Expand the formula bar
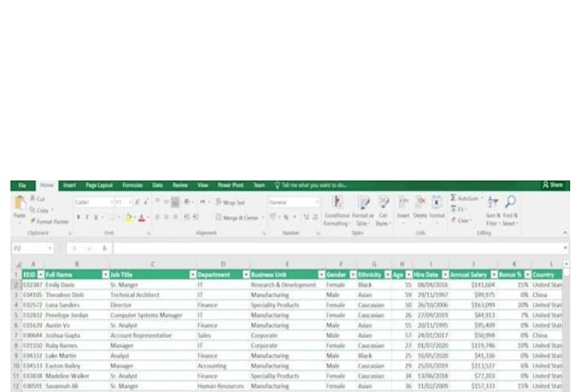Screen dimensions: 581x392 click(565, 248)
